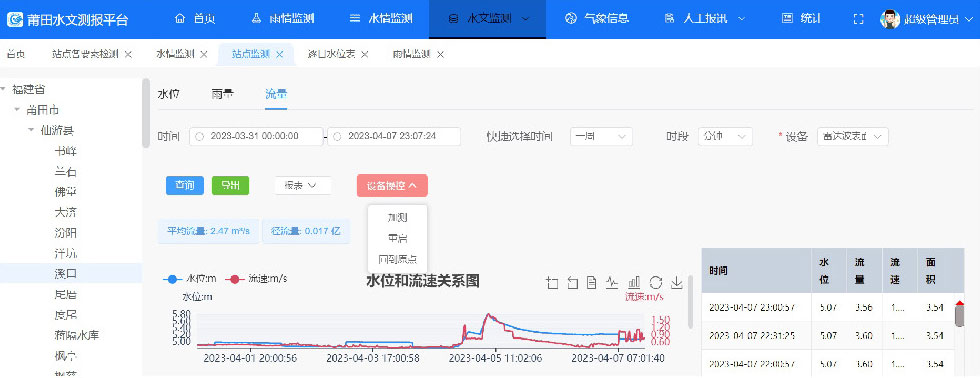The height and width of the screenshot is (378, 980).
Task: Click the 莆田水文测报平台 logo icon
Action: click(16, 19)
